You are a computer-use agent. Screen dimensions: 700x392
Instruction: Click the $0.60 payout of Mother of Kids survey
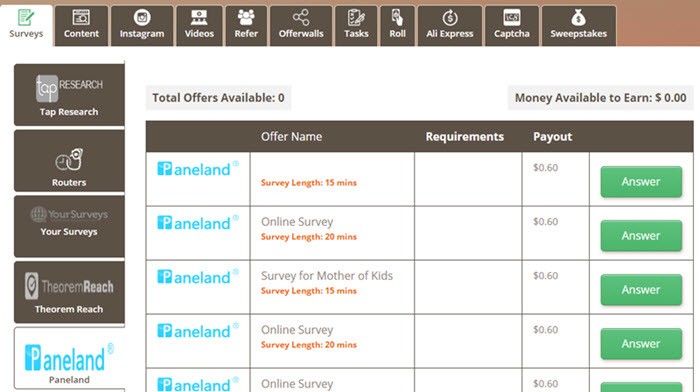pos(546,276)
